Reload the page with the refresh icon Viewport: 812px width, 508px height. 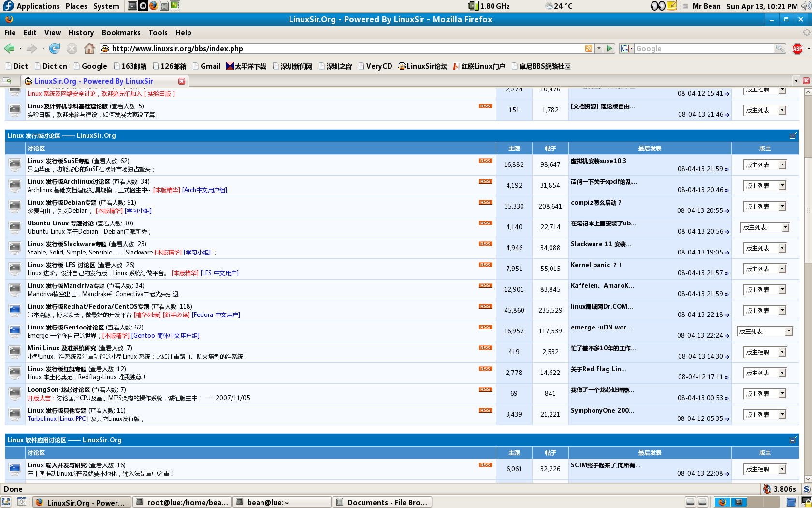point(55,48)
